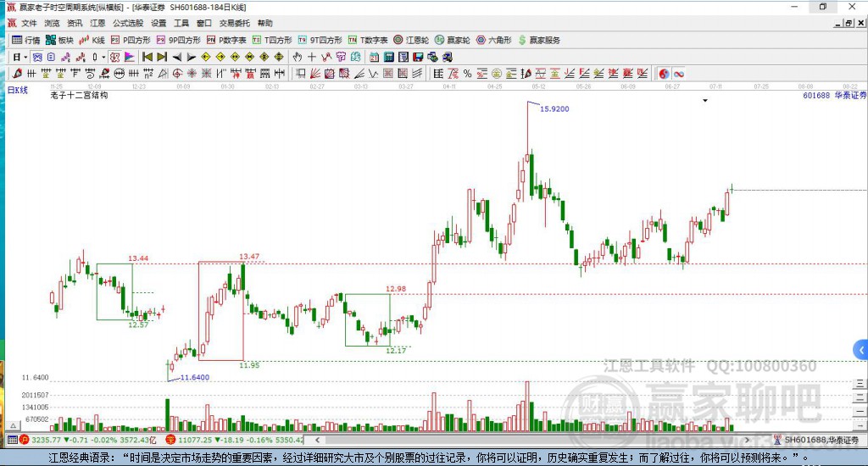
Task: Click SH601688 华泰证券 status entry
Action: pyautogui.click(x=815, y=440)
